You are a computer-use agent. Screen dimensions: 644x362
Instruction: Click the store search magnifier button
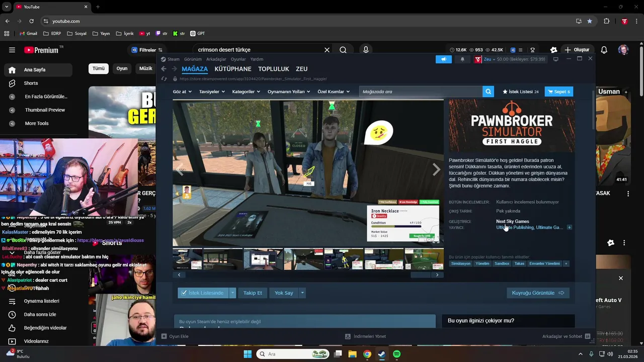click(x=488, y=92)
